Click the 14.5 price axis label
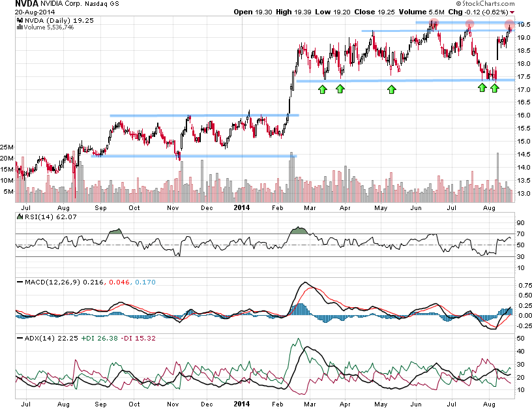 [x=524, y=154]
